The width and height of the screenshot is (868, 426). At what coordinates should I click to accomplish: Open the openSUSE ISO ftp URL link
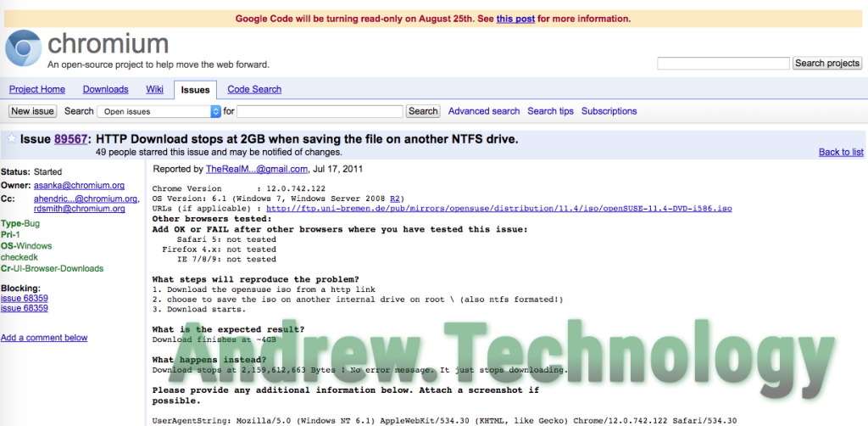coord(498,209)
